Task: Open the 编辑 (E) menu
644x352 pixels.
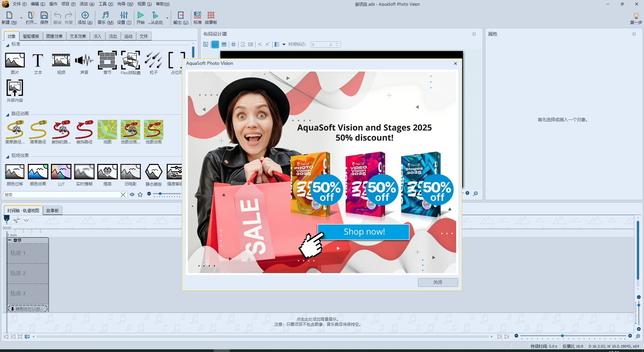Action: click(x=38, y=4)
